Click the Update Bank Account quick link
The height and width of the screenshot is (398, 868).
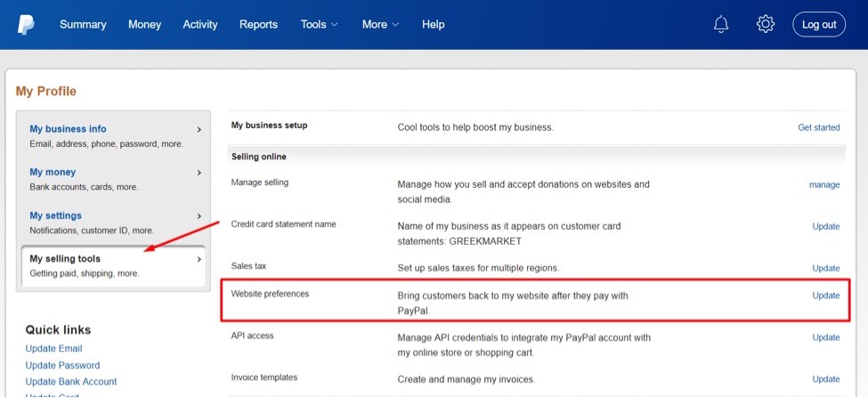(71, 381)
